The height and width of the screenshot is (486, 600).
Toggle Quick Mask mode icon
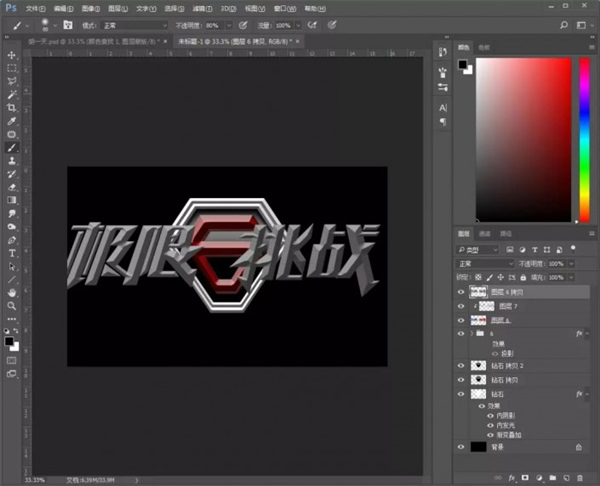pos(11,360)
